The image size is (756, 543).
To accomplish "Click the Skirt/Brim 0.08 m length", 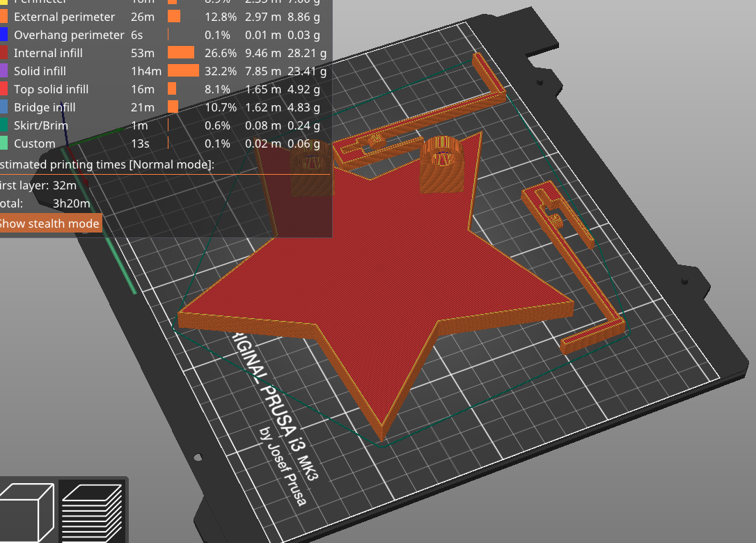I will click(x=262, y=125).
